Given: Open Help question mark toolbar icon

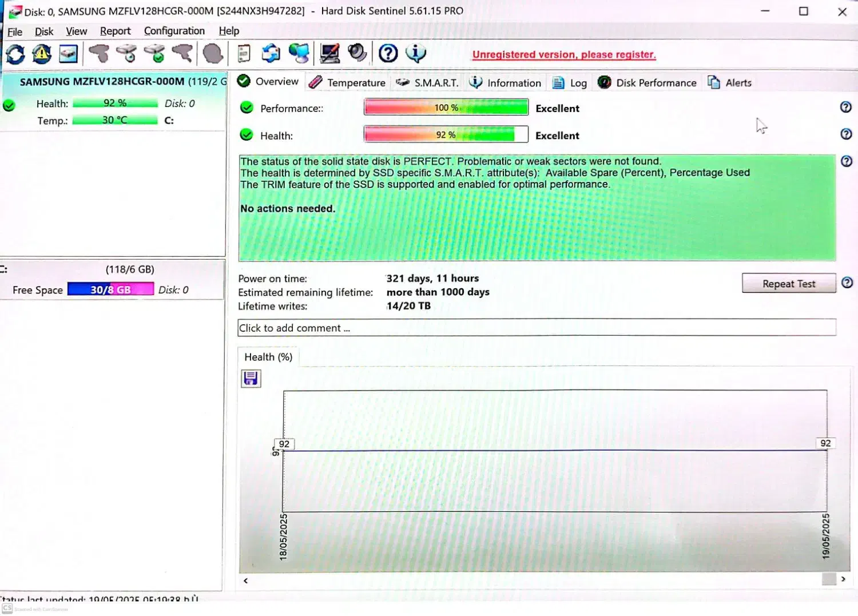Looking at the screenshot, I should [388, 54].
